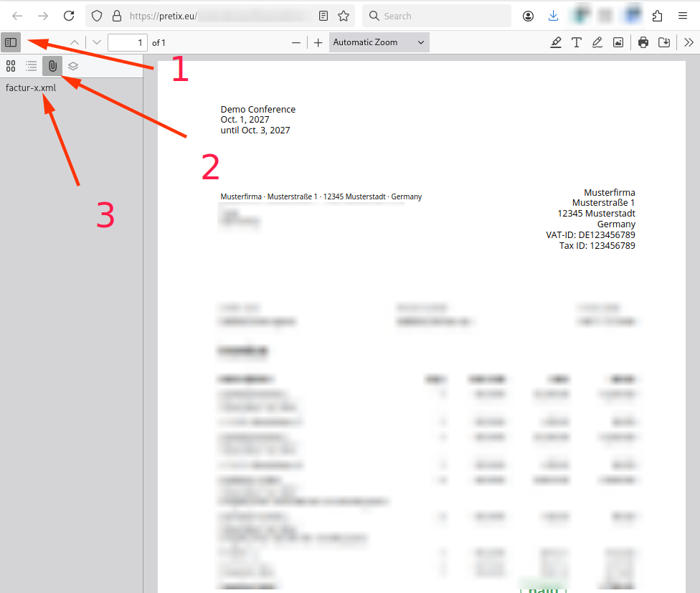Show layers view in sidebar
Viewport: 700px width, 593px height.
[73, 66]
